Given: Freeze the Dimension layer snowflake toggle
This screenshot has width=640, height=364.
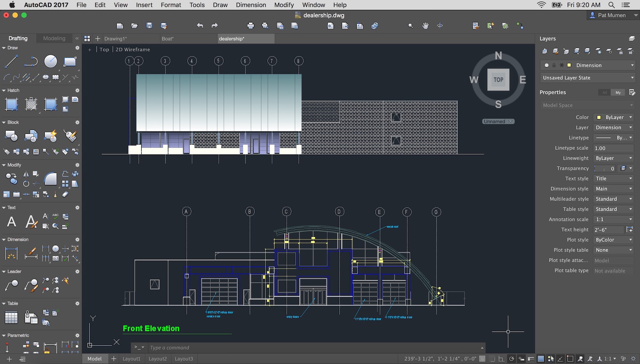Looking at the screenshot, I should pos(562,65).
